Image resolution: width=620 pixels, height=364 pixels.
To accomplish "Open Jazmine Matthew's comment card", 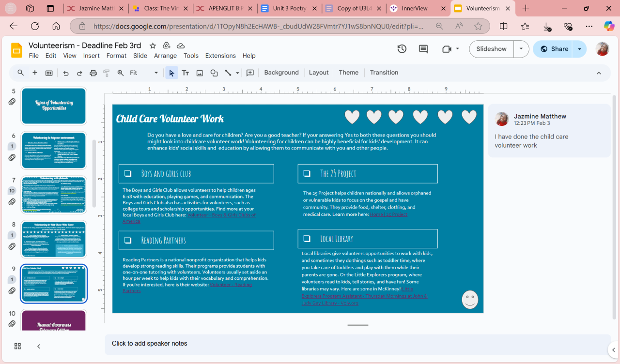I will 549,131.
